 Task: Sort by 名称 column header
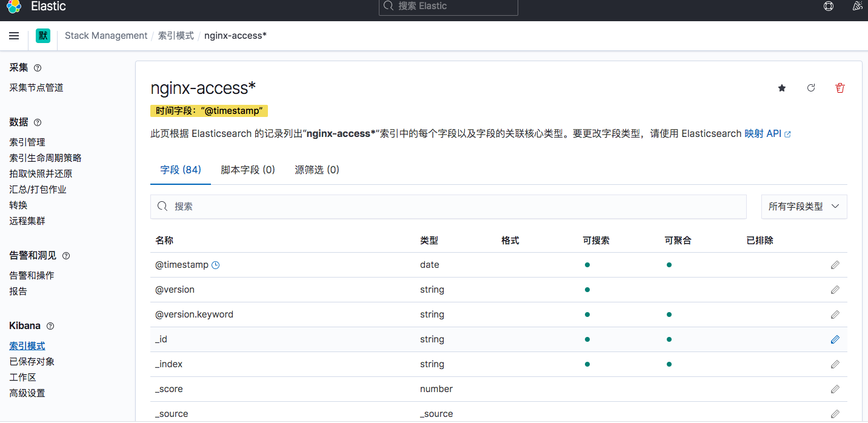coord(164,241)
